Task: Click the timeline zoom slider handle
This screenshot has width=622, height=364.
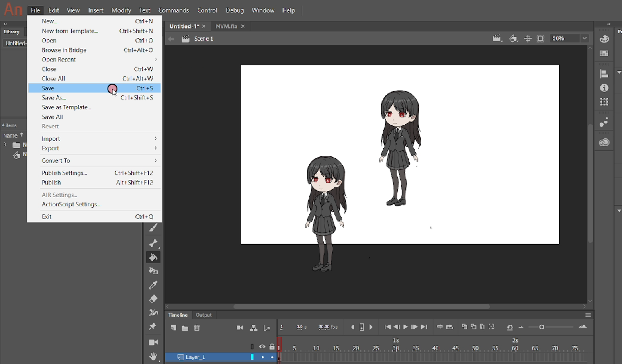Action: [x=542, y=327]
